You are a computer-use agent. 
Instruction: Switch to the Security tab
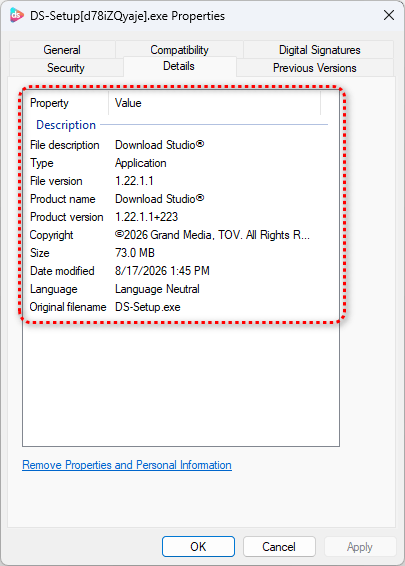(x=66, y=68)
